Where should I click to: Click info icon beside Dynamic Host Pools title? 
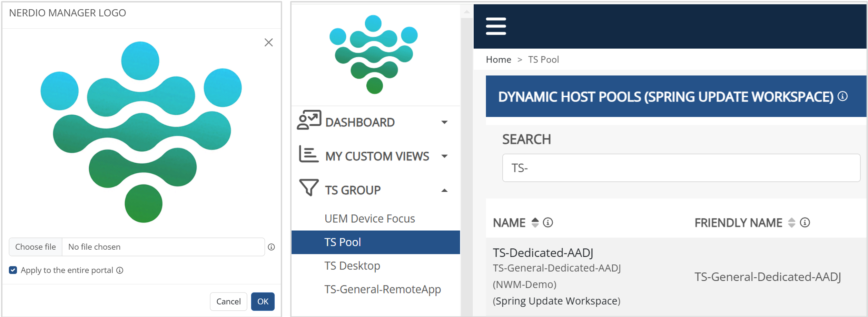point(842,96)
